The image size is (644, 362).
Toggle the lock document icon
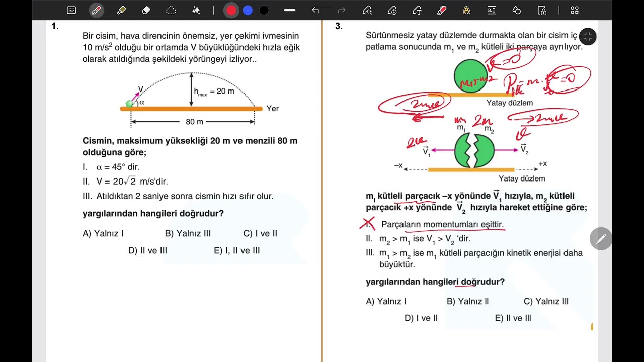542,10
